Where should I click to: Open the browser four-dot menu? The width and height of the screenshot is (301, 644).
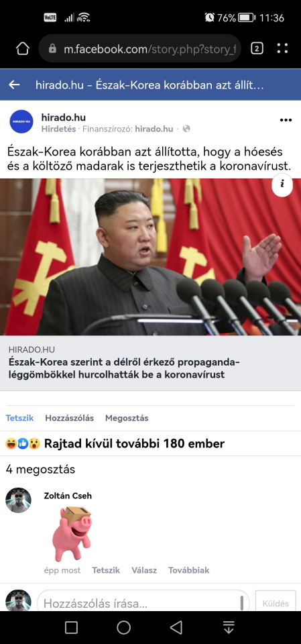pyautogui.click(x=282, y=48)
